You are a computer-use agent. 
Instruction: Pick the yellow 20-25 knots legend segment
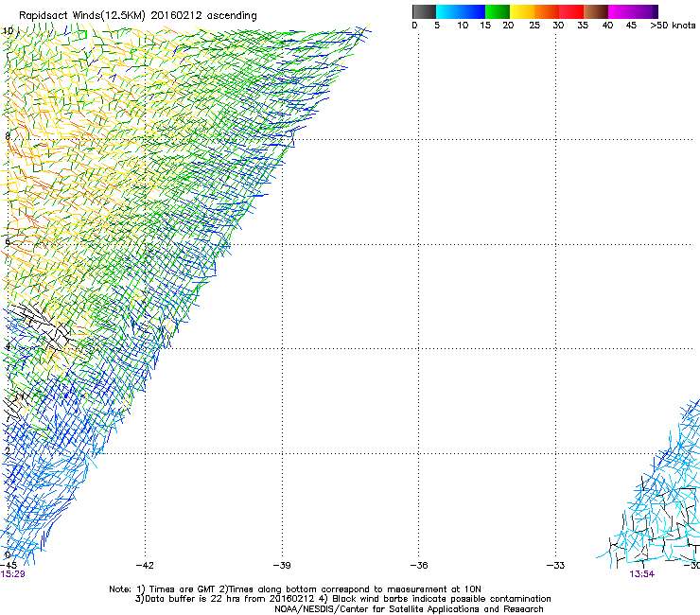tap(522, 11)
